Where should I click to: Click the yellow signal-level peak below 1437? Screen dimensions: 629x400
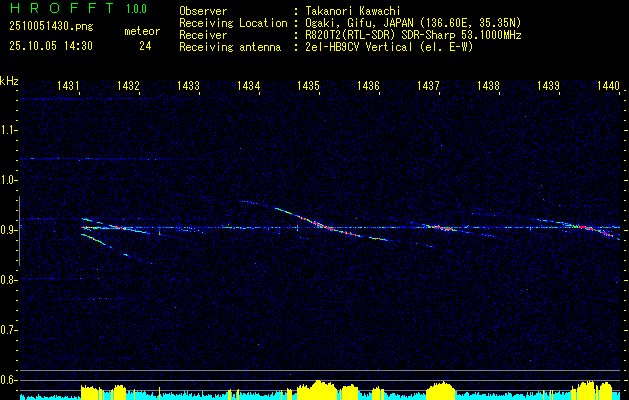pos(441,388)
